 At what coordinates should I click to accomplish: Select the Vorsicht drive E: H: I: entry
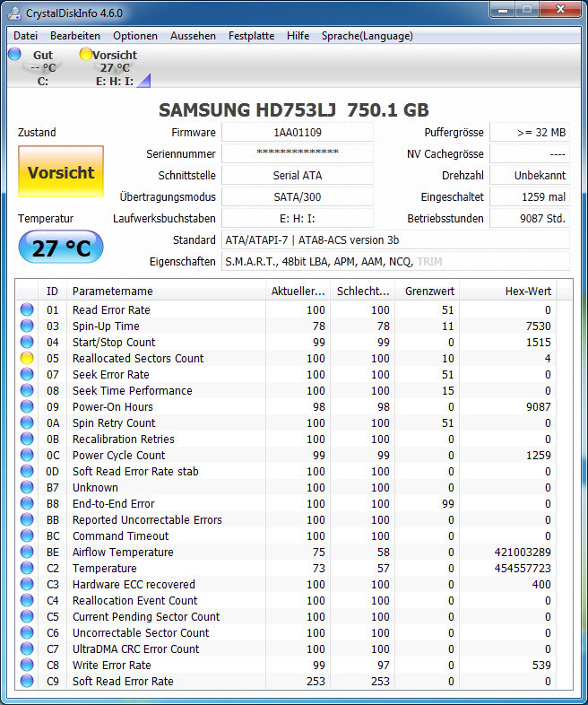(114, 67)
